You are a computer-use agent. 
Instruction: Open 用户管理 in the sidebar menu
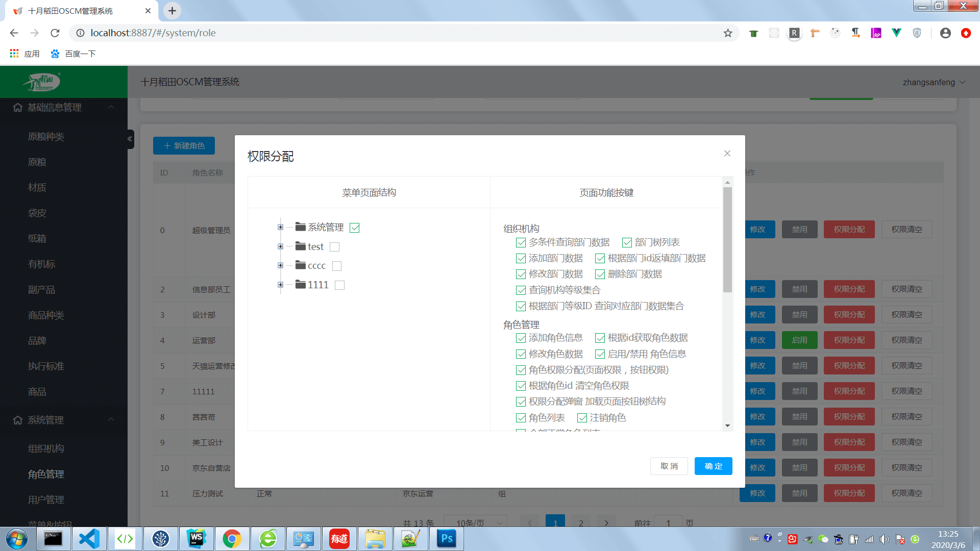[x=46, y=499]
